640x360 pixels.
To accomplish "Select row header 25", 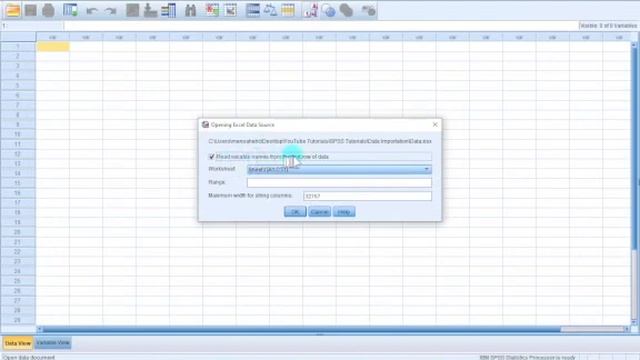I will tap(18, 281).
